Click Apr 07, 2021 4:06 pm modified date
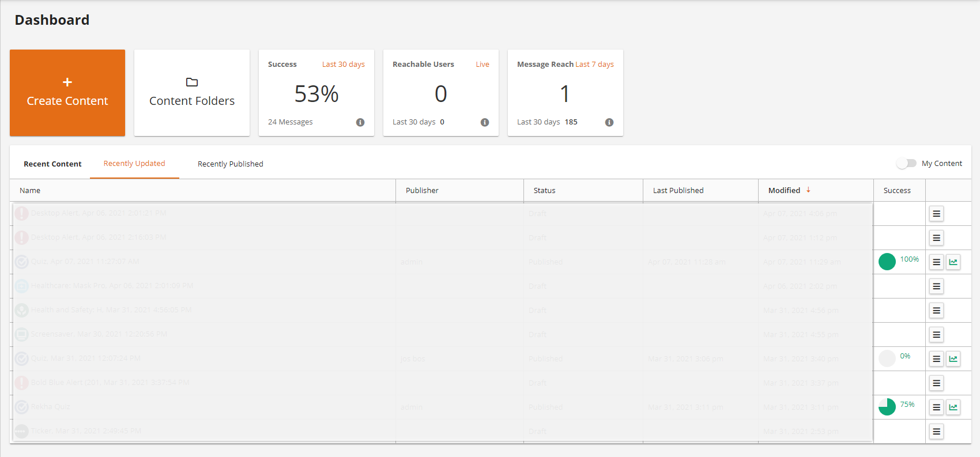 tap(800, 214)
